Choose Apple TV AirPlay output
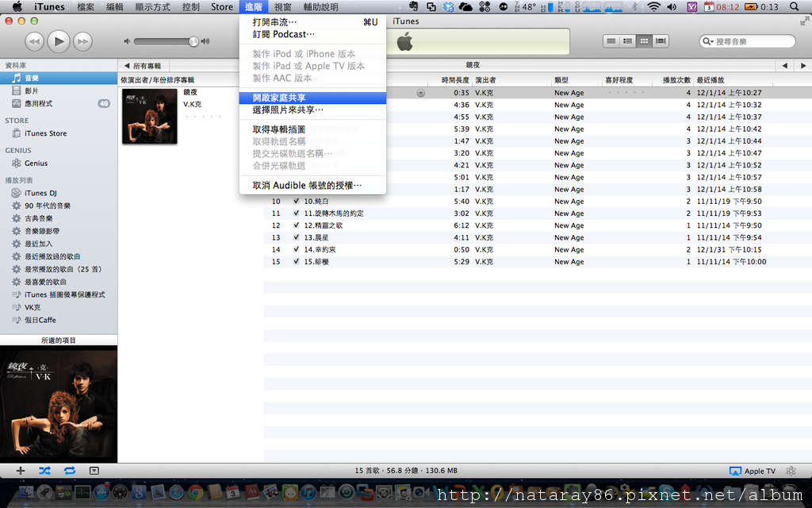Screen dimensions: 812x508 753,471
